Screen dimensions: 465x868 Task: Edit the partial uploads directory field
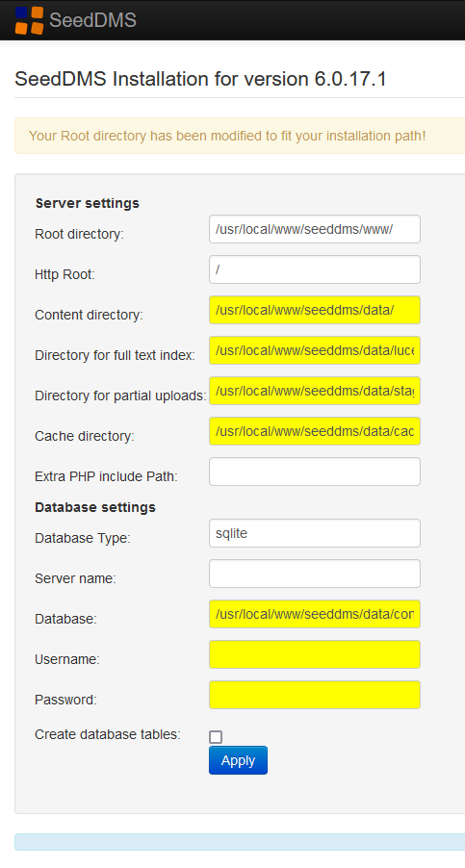tap(315, 391)
